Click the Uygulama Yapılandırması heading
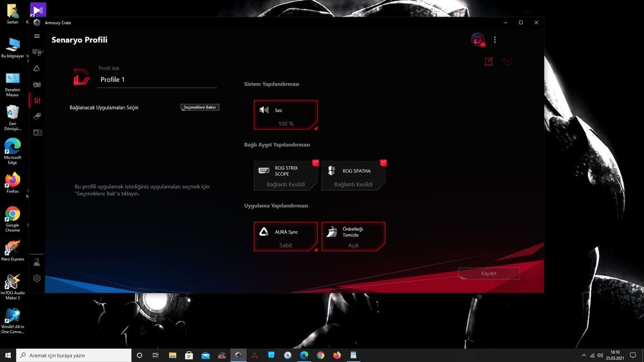 pos(276,205)
